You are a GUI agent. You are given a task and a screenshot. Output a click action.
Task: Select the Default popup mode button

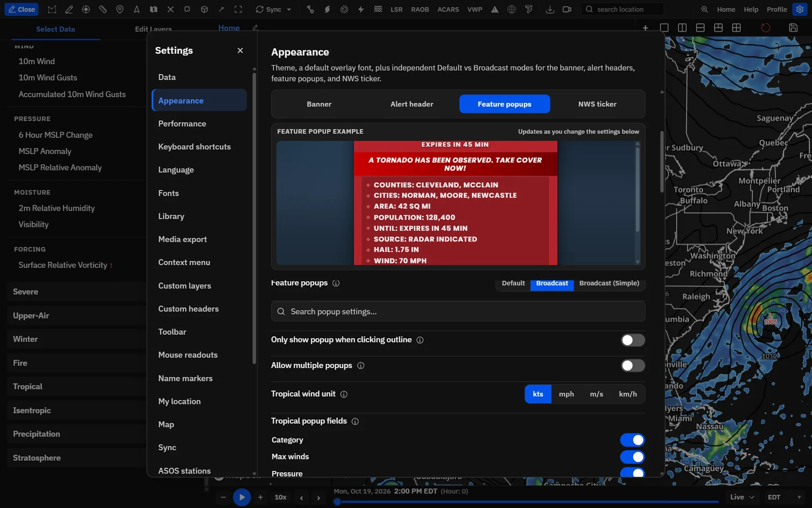coord(513,283)
